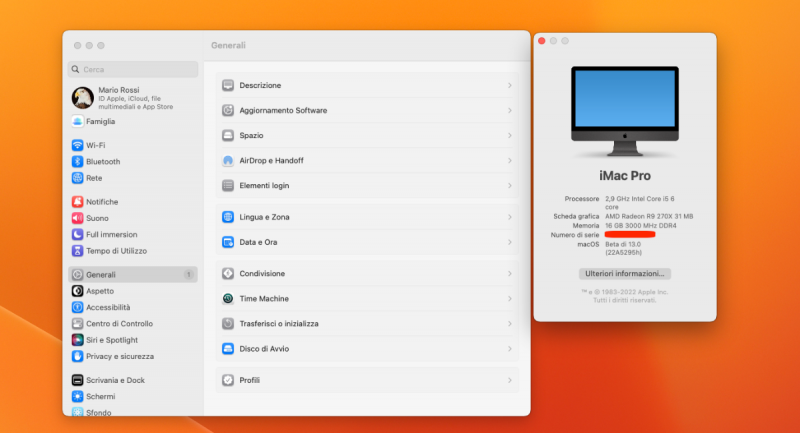Click the Disco di Avvio icon
800x433 pixels.
228,349
